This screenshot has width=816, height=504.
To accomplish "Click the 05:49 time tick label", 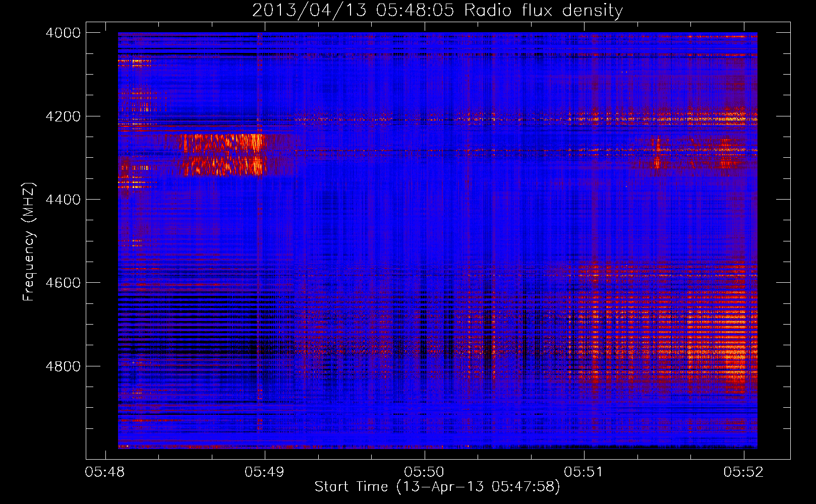I will click(x=264, y=472).
